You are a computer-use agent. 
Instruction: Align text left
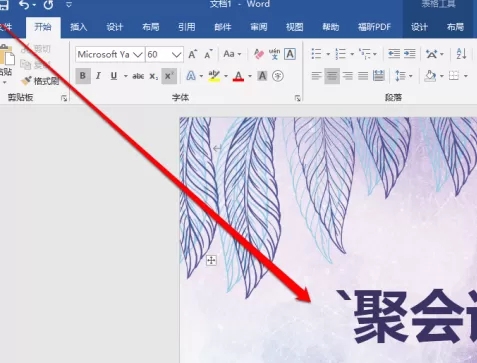point(316,76)
